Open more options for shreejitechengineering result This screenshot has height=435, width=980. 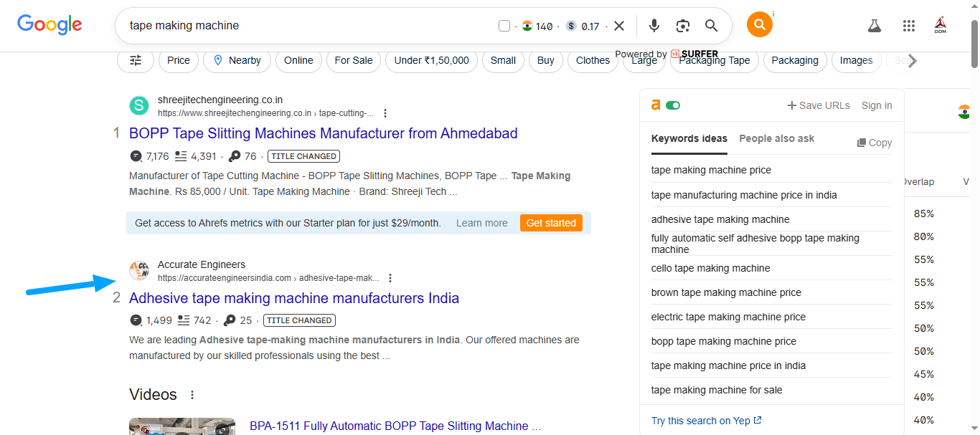click(385, 113)
